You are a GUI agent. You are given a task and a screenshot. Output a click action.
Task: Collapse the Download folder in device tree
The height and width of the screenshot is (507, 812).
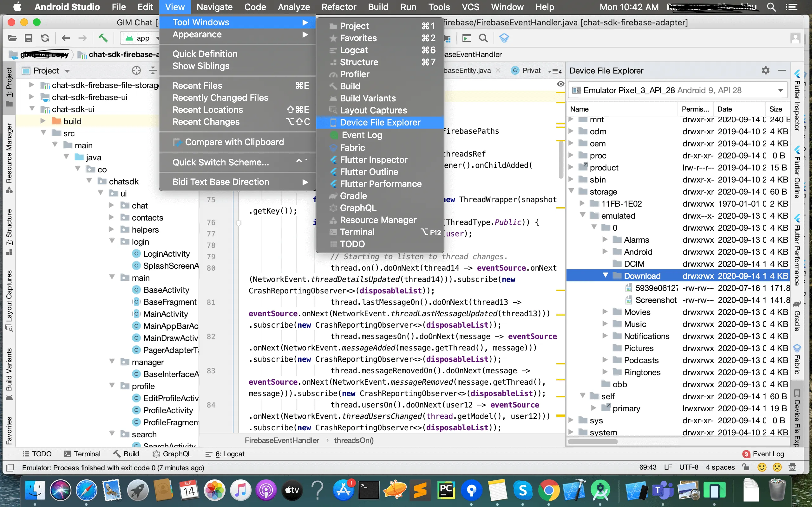pyautogui.click(x=605, y=275)
